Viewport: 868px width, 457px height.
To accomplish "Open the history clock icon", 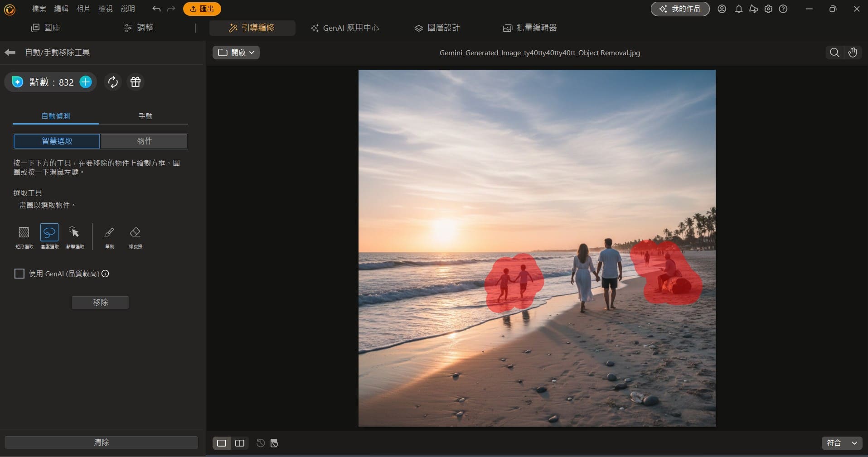I will pyautogui.click(x=261, y=443).
